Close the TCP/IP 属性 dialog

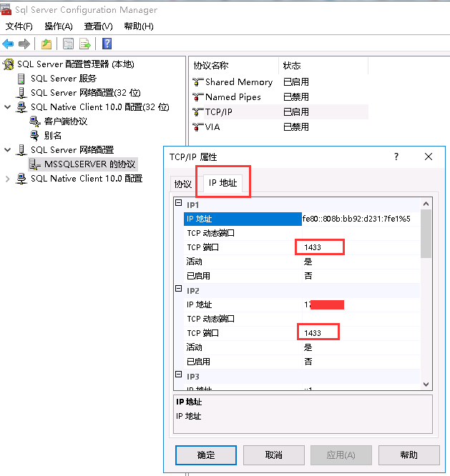(x=429, y=157)
